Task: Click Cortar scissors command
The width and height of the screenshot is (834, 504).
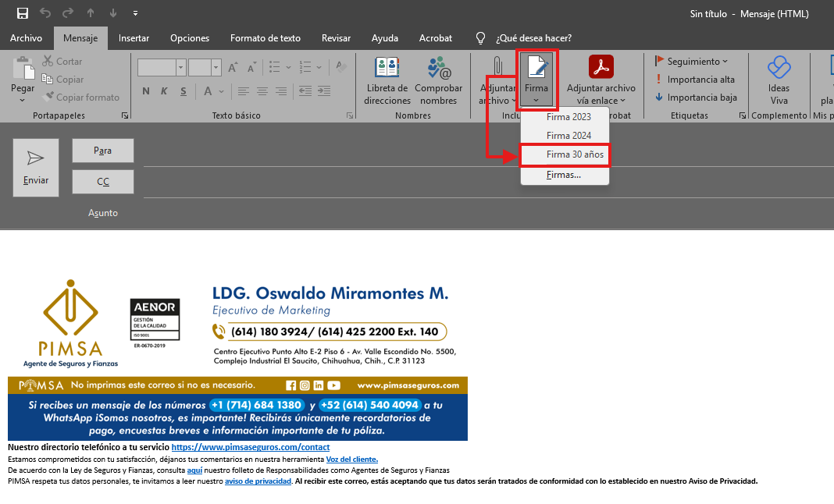Action: point(62,61)
